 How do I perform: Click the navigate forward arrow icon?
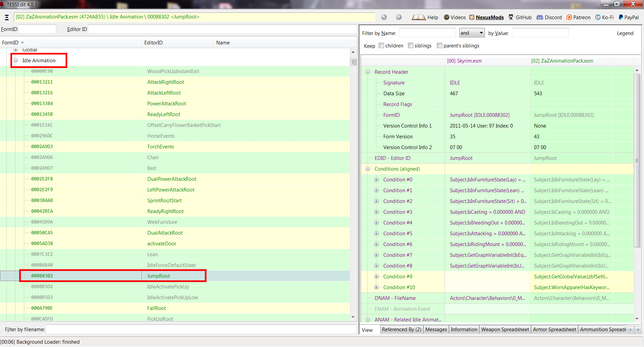(x=399, y=17)
